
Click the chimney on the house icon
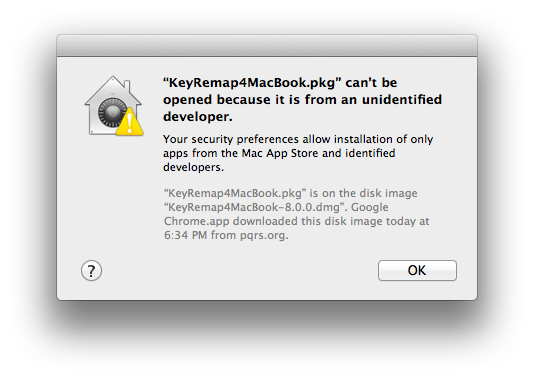pyautogui.click(x=127, y=86)
